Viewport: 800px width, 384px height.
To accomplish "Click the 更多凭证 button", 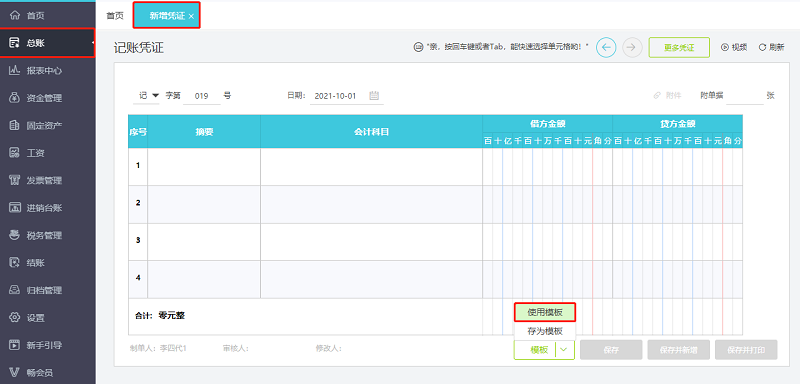I will tap(679, 47).
